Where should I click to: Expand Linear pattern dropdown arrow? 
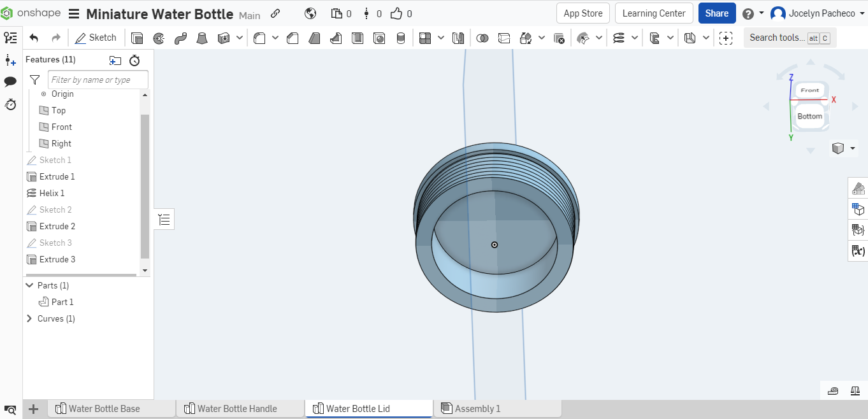tap(441, 38)
